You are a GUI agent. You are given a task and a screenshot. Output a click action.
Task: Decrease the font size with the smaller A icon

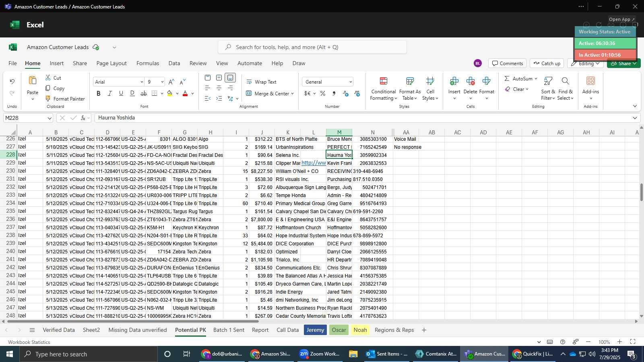183,82
